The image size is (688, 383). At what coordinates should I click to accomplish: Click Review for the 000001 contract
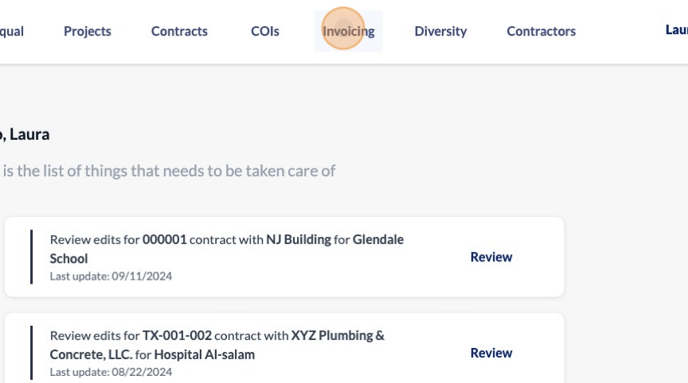point(491,257)
